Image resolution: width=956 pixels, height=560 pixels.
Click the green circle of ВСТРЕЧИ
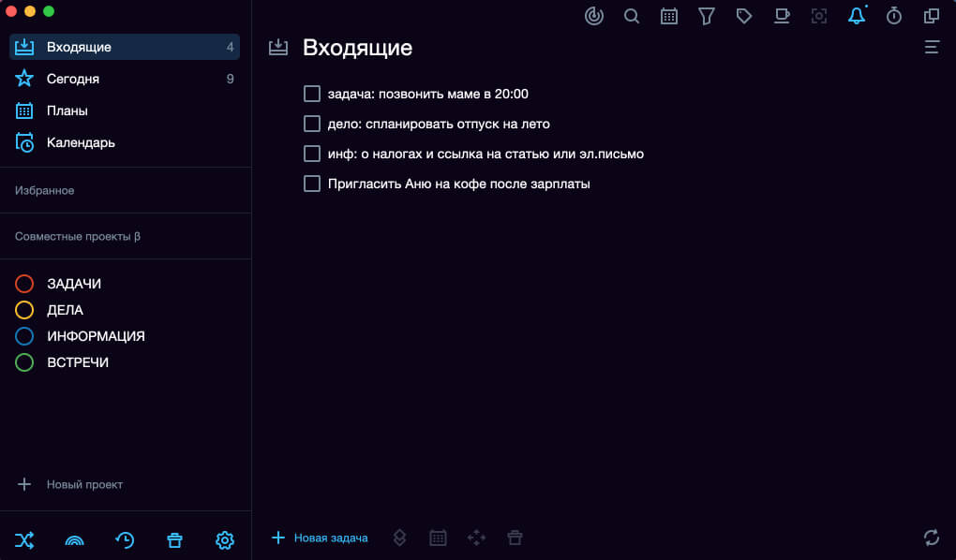(24, 362)
